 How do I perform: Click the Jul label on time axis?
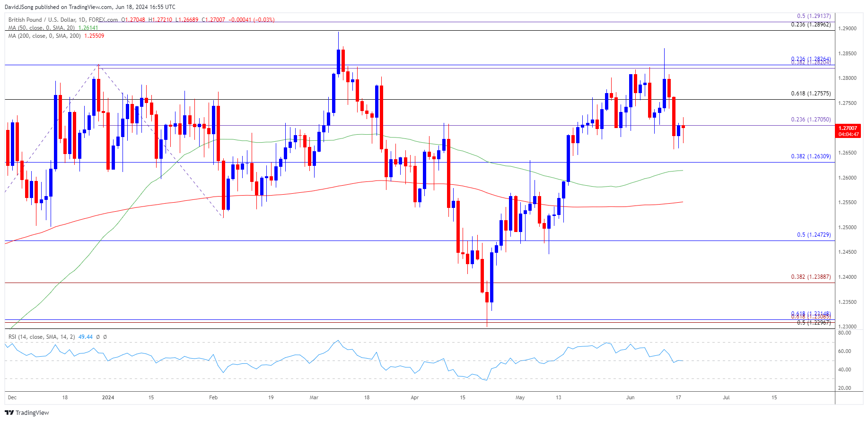726,397
